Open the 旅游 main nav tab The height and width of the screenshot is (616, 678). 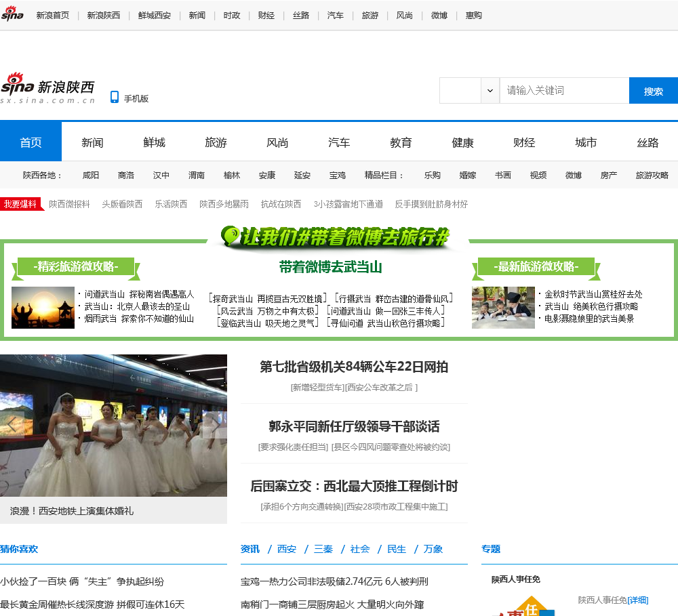pos(216,142)
